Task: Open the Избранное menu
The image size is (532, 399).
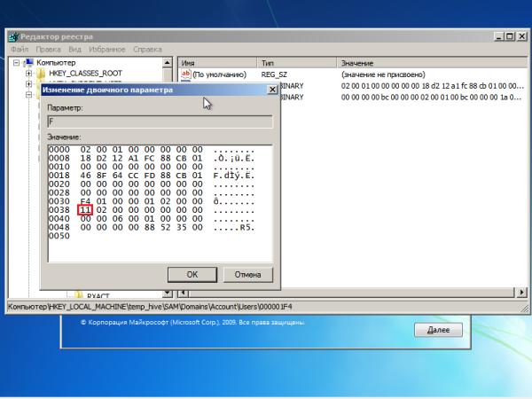Action: point(106,50)
